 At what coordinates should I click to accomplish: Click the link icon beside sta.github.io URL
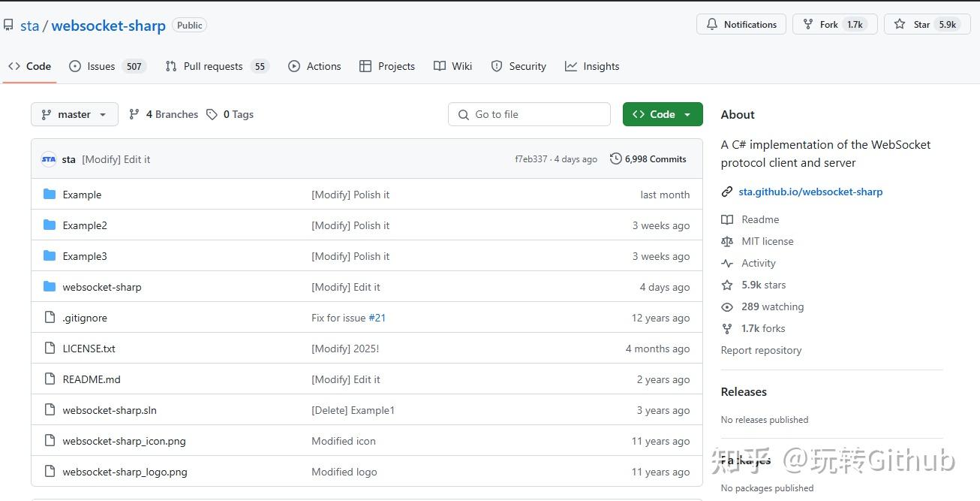coord(726,192)
